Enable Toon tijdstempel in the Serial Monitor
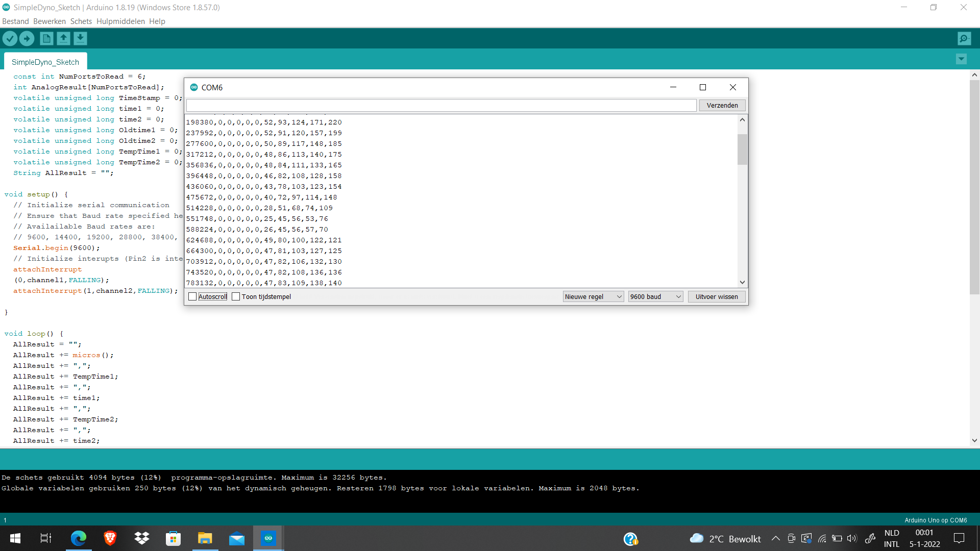The width and height of the screenshot is (980, 551). tap(236, 296)
